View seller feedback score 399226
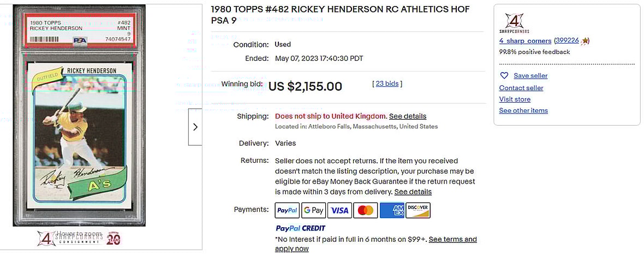Screen dimensions: 644x255 (x=567, y=41)
